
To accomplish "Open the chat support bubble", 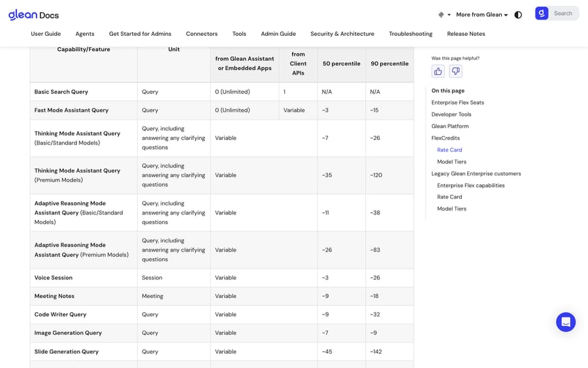I will (566, 322).
